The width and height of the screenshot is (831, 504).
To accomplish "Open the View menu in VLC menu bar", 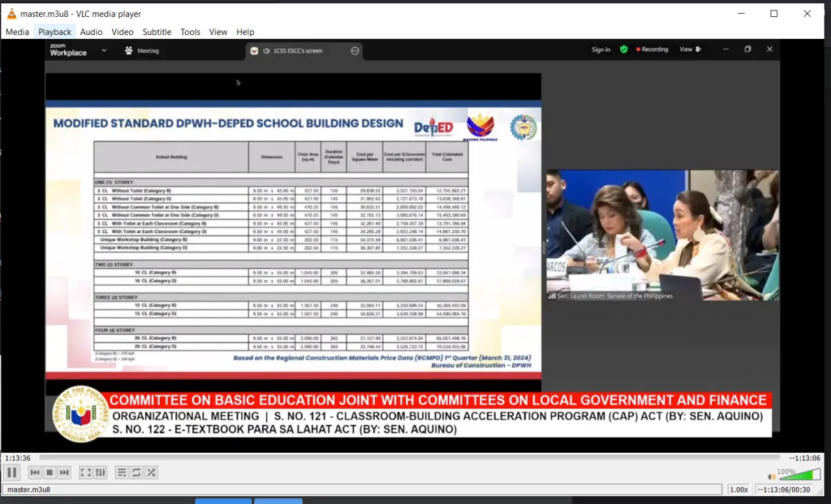I will point(218,32).
